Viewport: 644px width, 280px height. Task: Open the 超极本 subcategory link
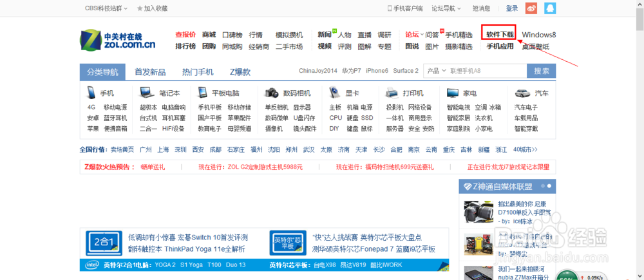coord(148,107)
